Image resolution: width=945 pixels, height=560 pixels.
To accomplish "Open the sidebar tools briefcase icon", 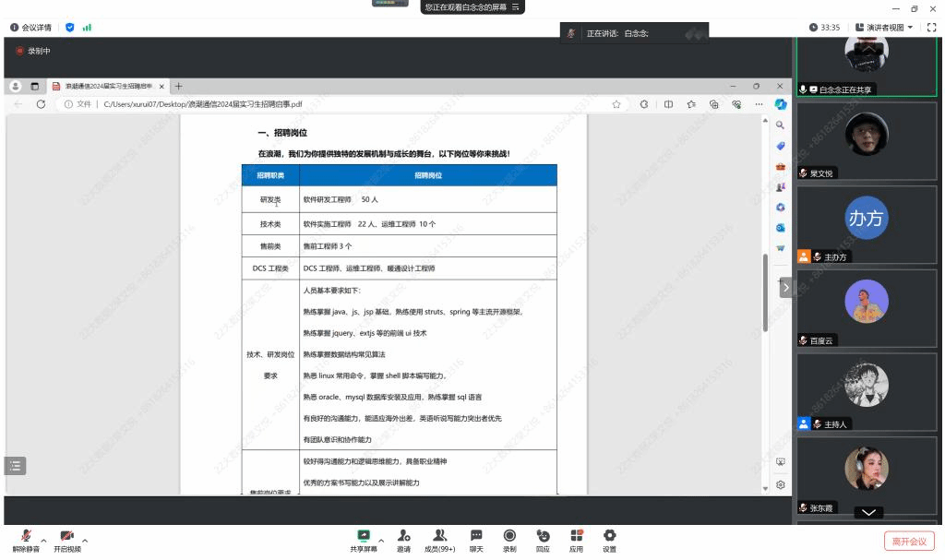I will (781, 166).
